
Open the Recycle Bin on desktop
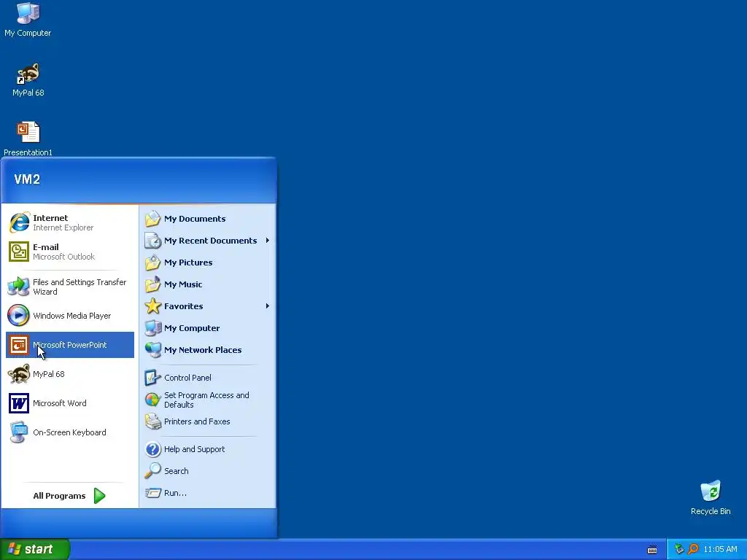[x=711, y=498]
